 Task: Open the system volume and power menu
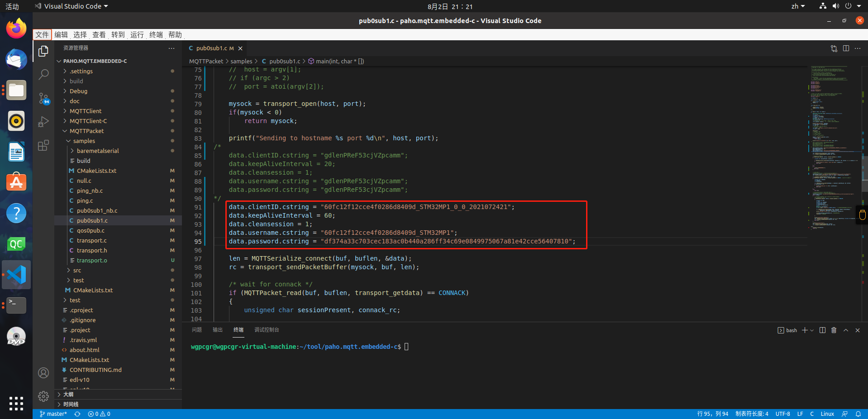(840, 6)
